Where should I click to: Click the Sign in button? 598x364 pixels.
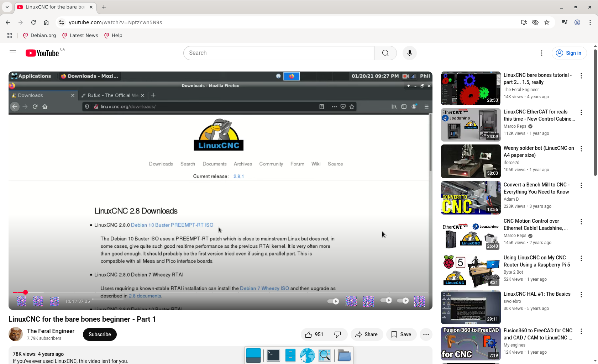pos(569,53)
